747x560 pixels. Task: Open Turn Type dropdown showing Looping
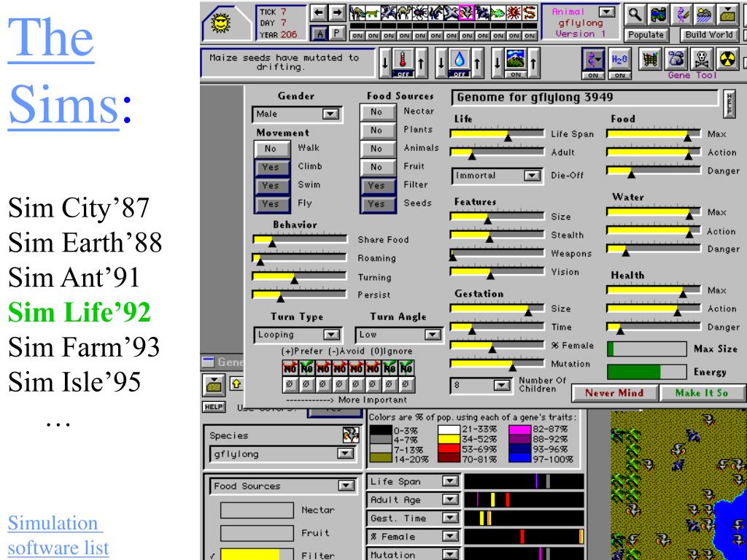pyautogui.click(x=298, y=335)
